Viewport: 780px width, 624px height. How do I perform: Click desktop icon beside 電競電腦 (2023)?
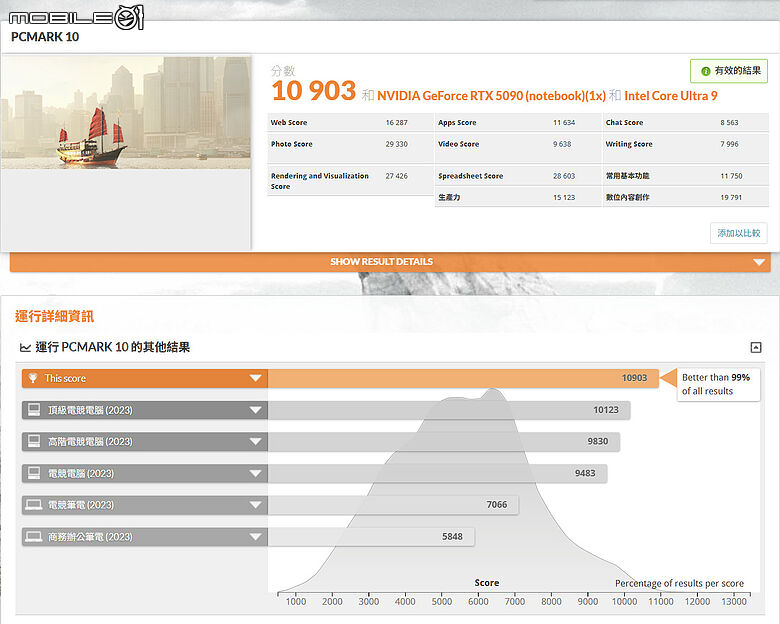(x=34, y=473)
